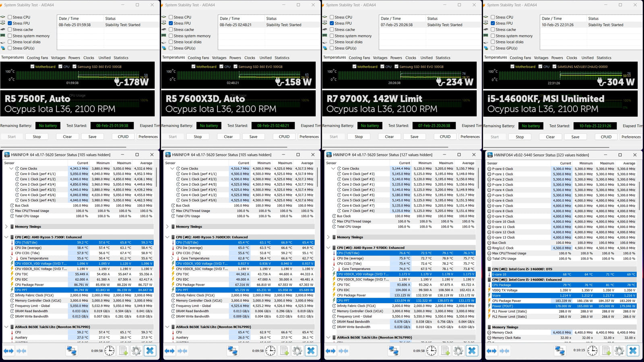Enable Stress cache in R5 7600X3D AIDA64 window
The image size is (644, 362).
[171, 29]
